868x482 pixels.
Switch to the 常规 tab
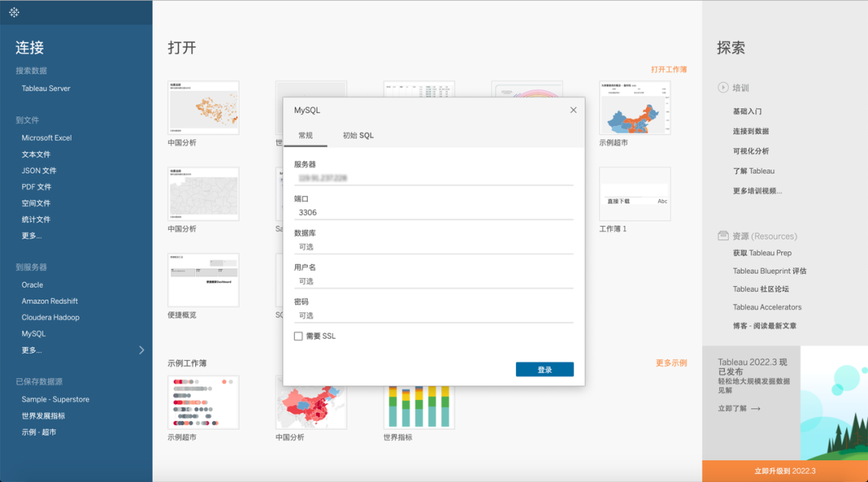pos(305,136)
